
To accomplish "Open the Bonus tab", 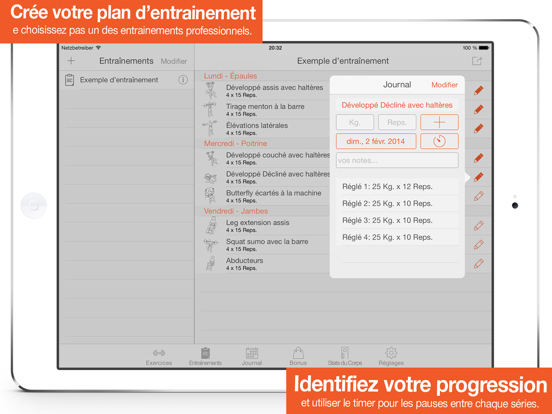I will tap(298, 356).
